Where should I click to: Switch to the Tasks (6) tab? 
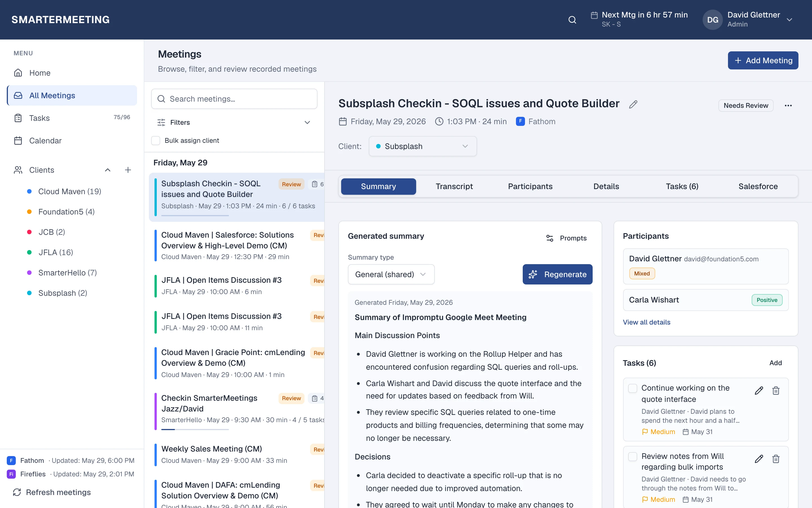[x=682, y=187]
